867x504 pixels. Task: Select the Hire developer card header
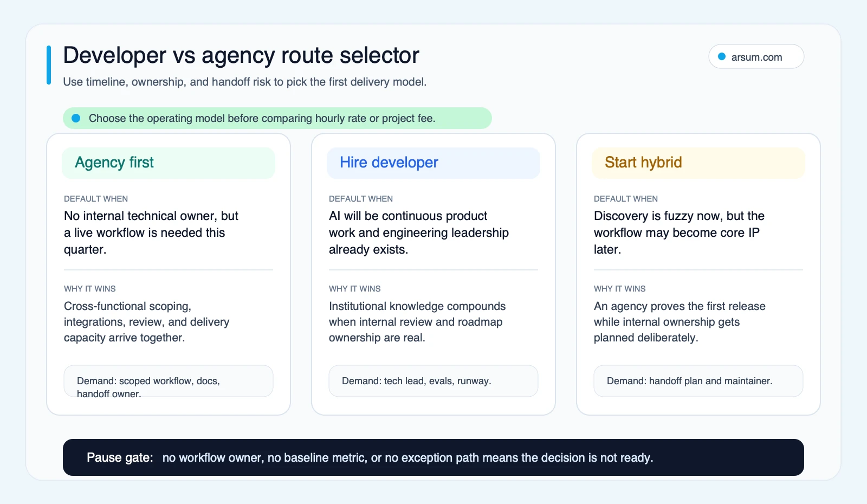(x=433, y=163)
